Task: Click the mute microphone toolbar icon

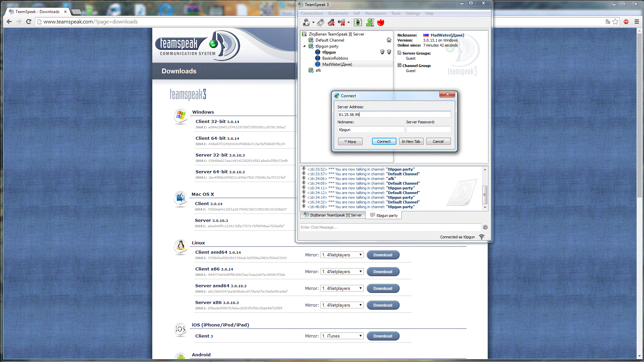Action: (x=331, y=22)
